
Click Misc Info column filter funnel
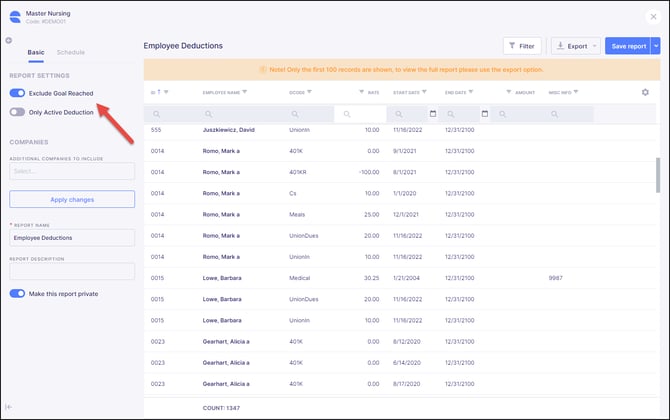pos(576,92)
